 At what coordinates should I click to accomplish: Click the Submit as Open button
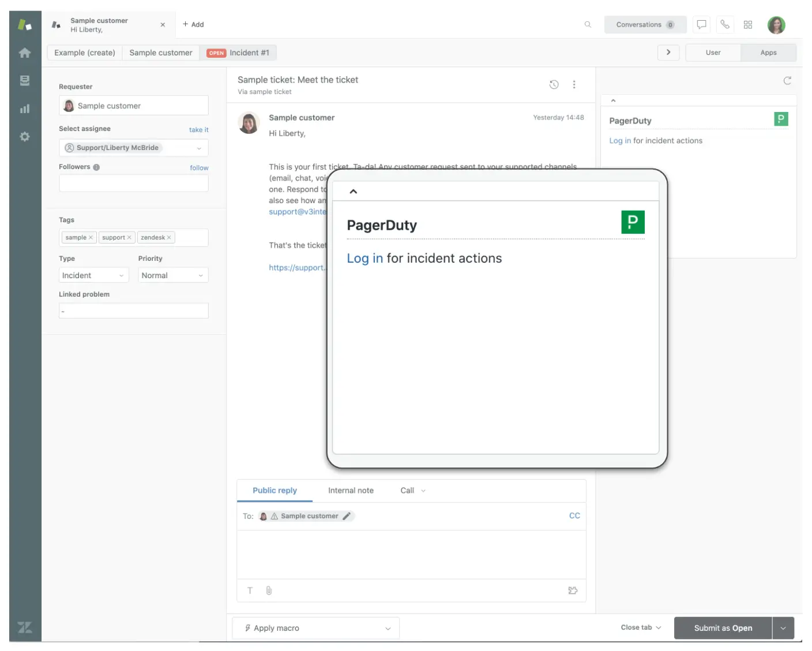click(x=723, y=628)
